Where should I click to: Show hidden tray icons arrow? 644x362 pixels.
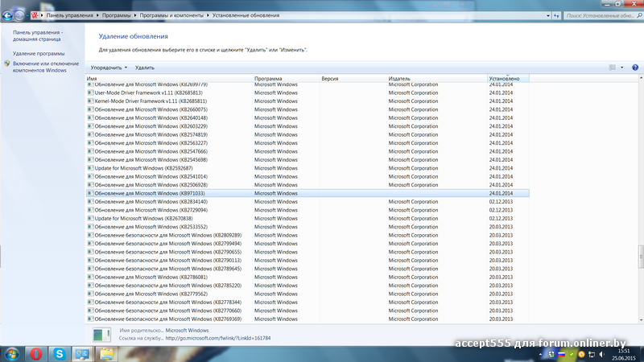[540, 354]
